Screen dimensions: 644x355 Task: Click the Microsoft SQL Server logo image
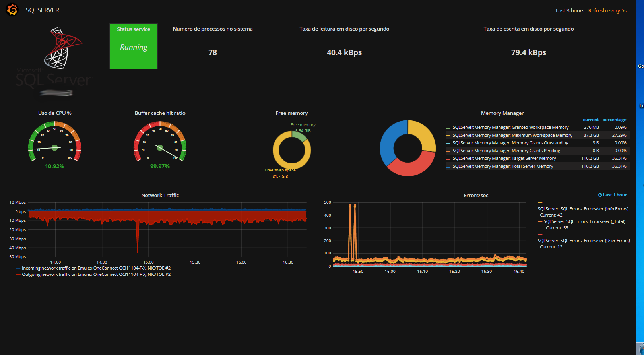tap(54, 58)
